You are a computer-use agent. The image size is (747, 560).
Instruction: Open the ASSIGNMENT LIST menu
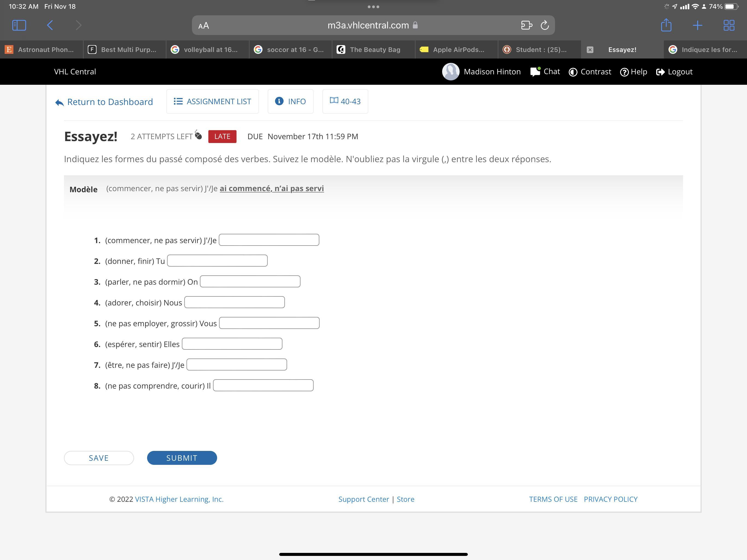[x=212, y=101]
